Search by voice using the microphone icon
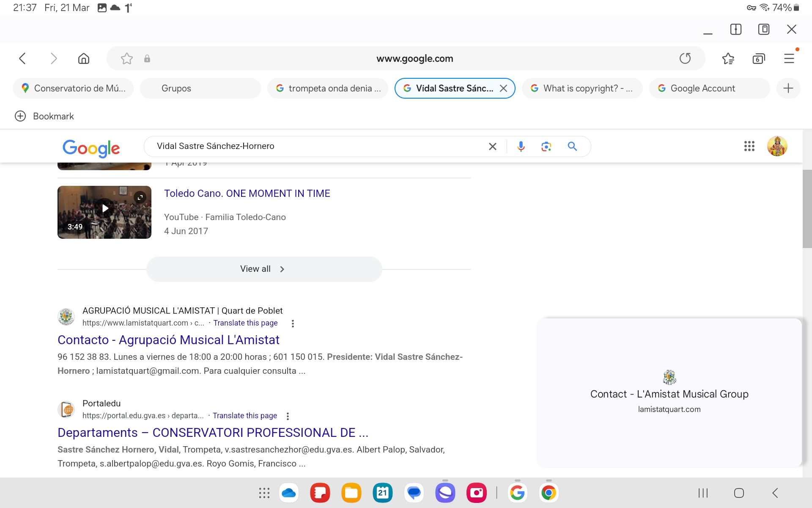812x508 pixels. 521,146
